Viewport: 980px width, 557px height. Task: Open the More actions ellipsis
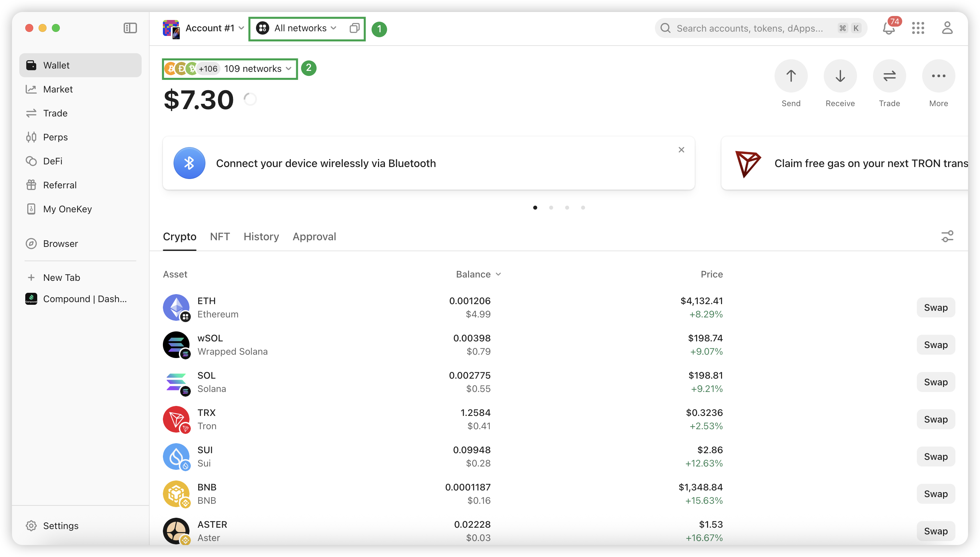(938, 76)
